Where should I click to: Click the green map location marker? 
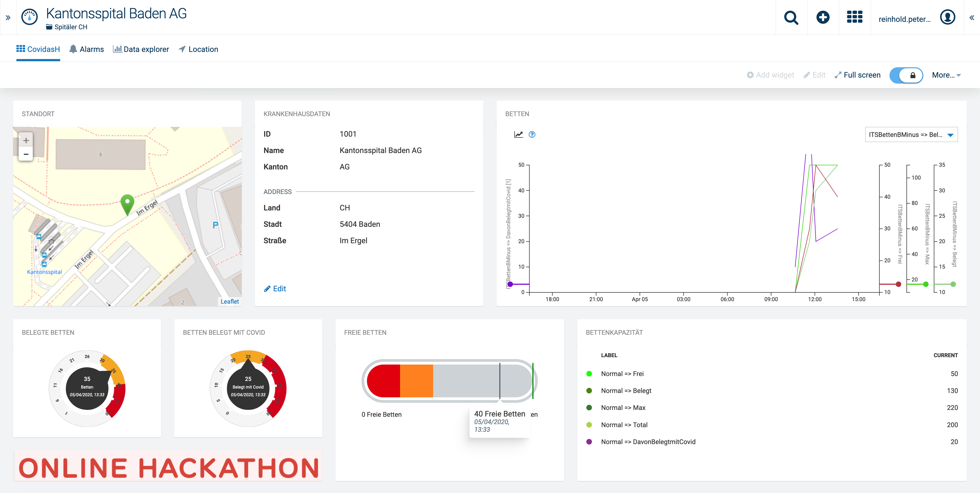[127, 203]
